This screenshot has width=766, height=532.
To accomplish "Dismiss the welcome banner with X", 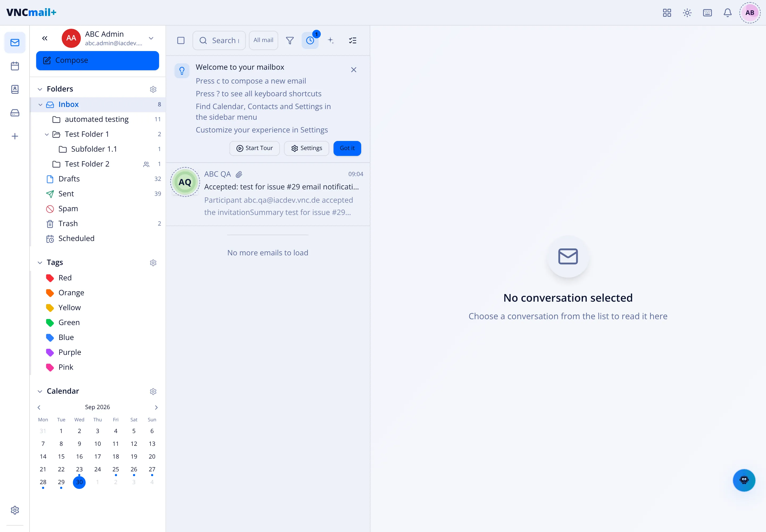I will pos(354,69).
